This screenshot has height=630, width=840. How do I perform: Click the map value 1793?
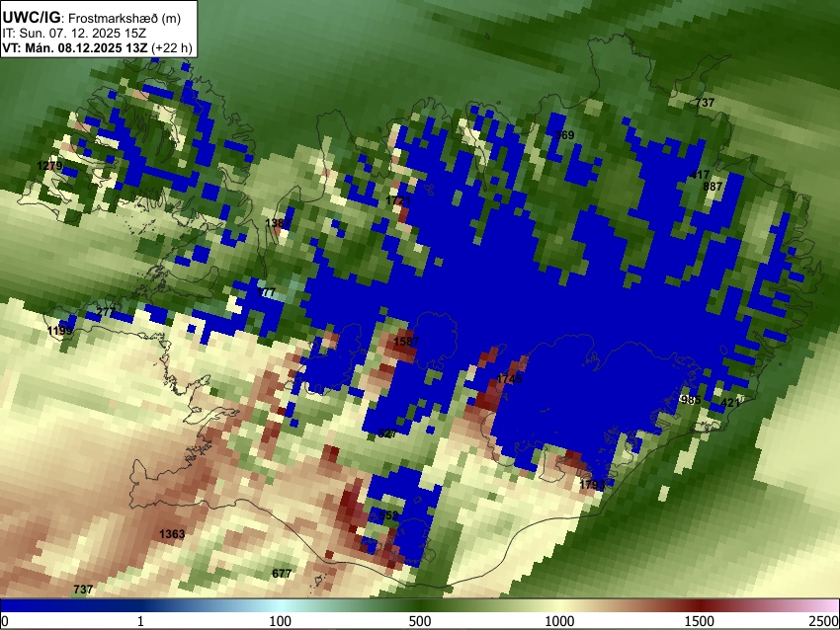click(x=592, y=485)
